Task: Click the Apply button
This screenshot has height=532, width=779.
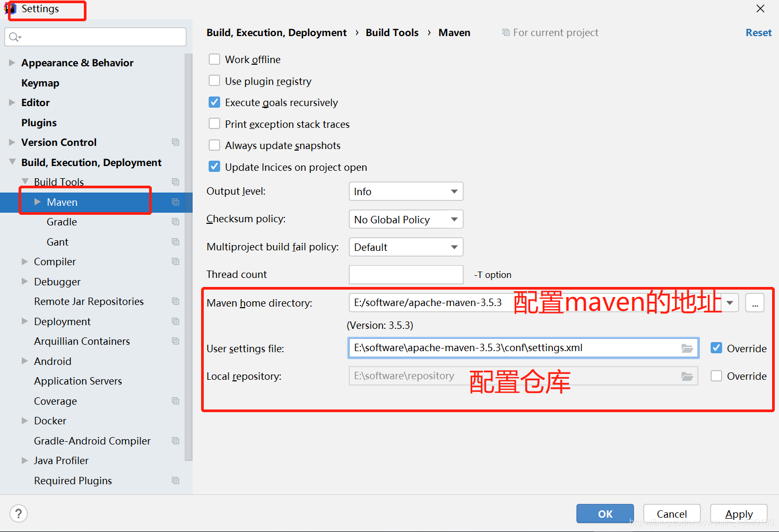Action: pos(739,513)
